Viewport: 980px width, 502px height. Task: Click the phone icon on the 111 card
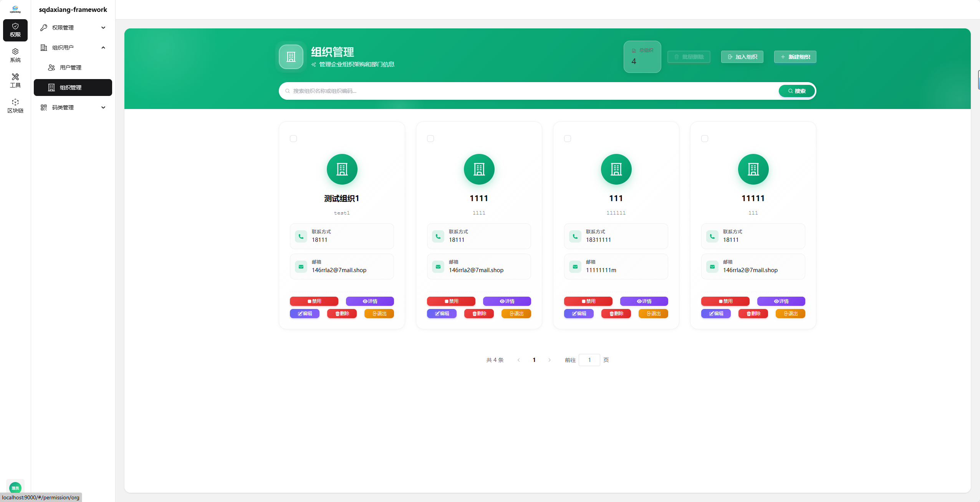[x=575, y=236]
